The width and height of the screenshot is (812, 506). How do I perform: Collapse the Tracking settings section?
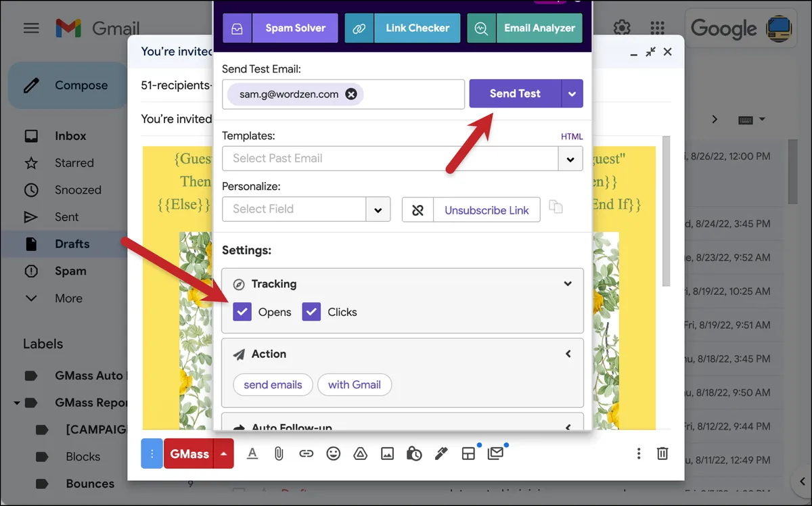click(x=568, y=284)
